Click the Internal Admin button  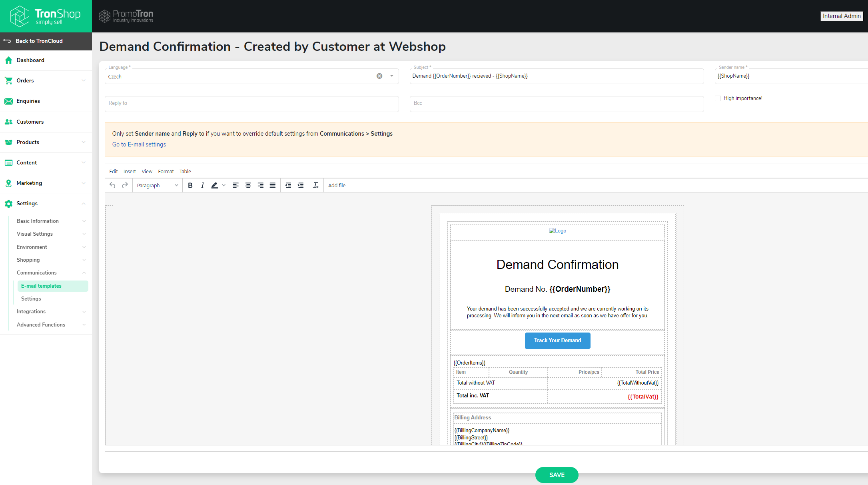click(x=842, y=16)
